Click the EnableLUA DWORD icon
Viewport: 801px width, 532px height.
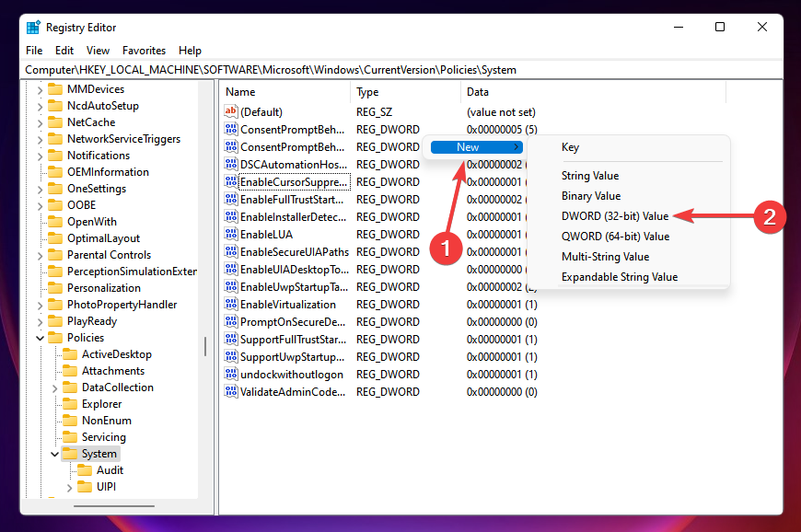(231, 234)
